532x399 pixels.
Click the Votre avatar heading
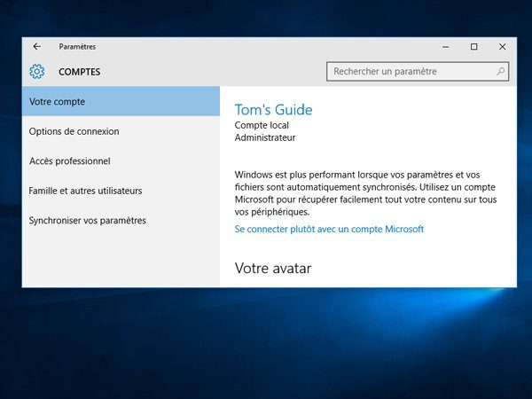tap(273, 269)
